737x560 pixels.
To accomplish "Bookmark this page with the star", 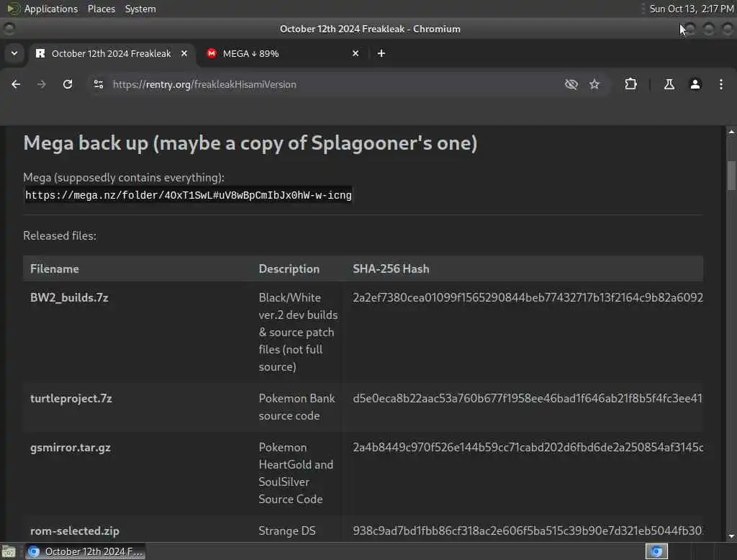I will (594, 84).
